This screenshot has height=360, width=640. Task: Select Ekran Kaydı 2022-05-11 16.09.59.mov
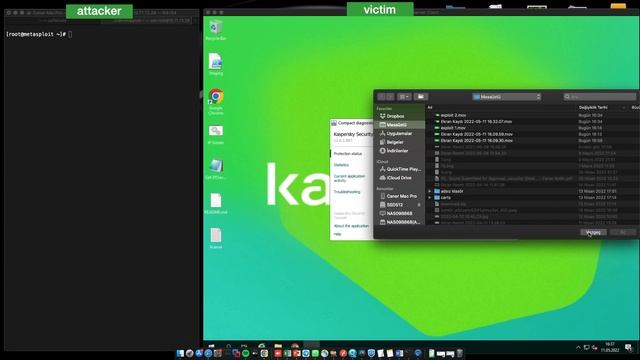pyautogui.click(x=476, y=134)
